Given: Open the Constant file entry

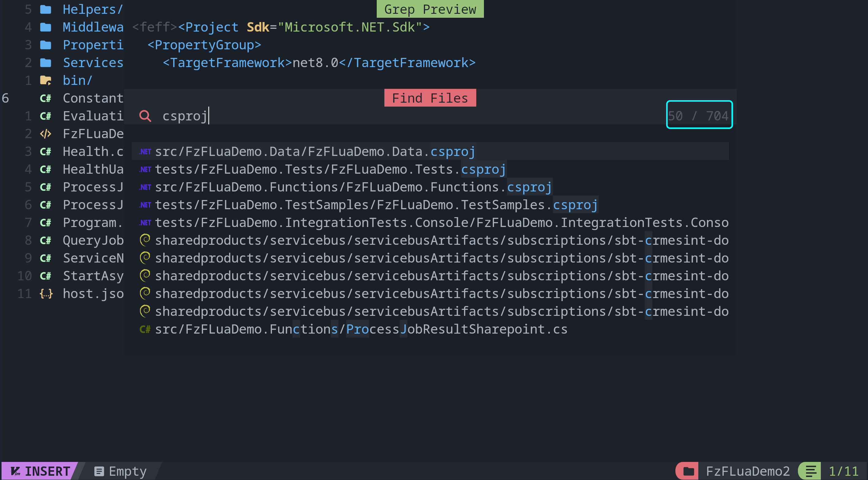Looking at the screenshot, I should [93, 98].
